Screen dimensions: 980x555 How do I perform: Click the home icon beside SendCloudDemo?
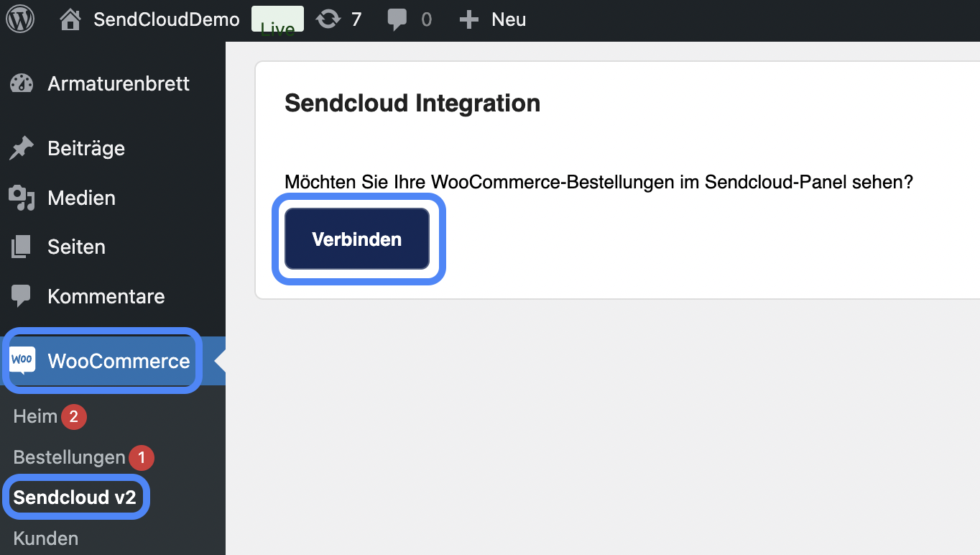70,19
